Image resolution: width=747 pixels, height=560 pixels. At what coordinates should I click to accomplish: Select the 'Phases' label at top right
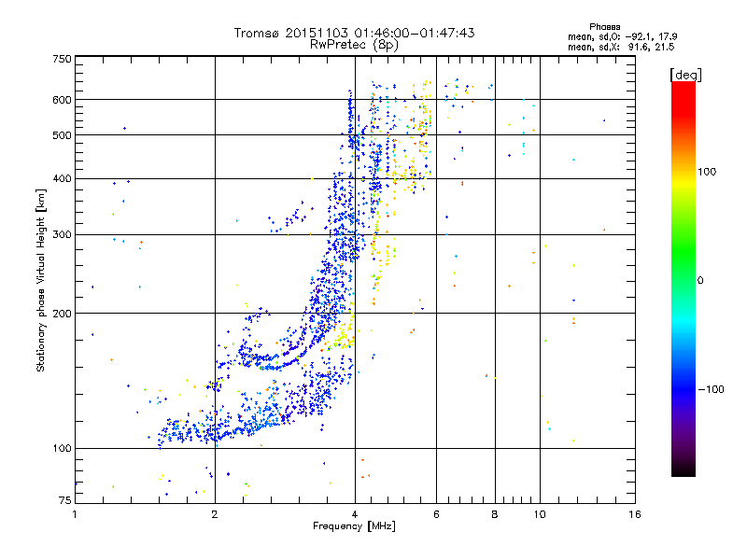[604, 27]
